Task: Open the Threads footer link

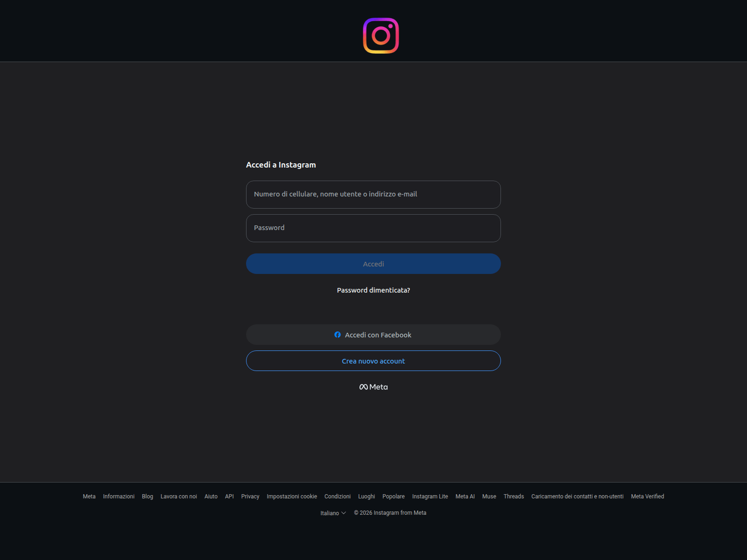Action: click(514, 497)
